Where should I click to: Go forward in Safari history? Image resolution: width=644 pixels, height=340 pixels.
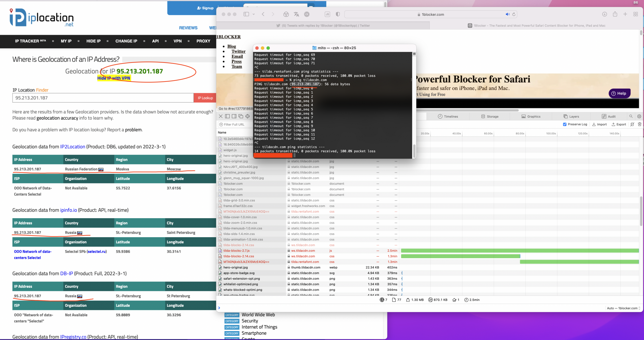coord(273,14)
